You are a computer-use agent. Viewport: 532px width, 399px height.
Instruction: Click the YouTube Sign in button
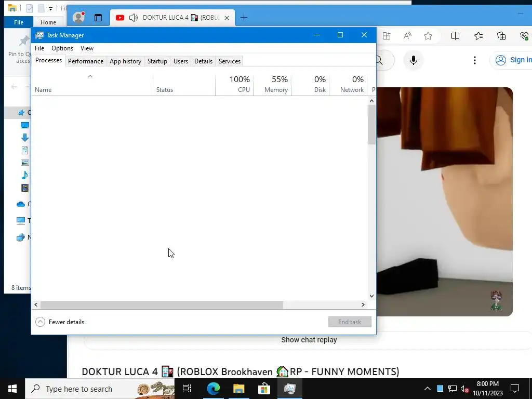(x=512, y=60)
